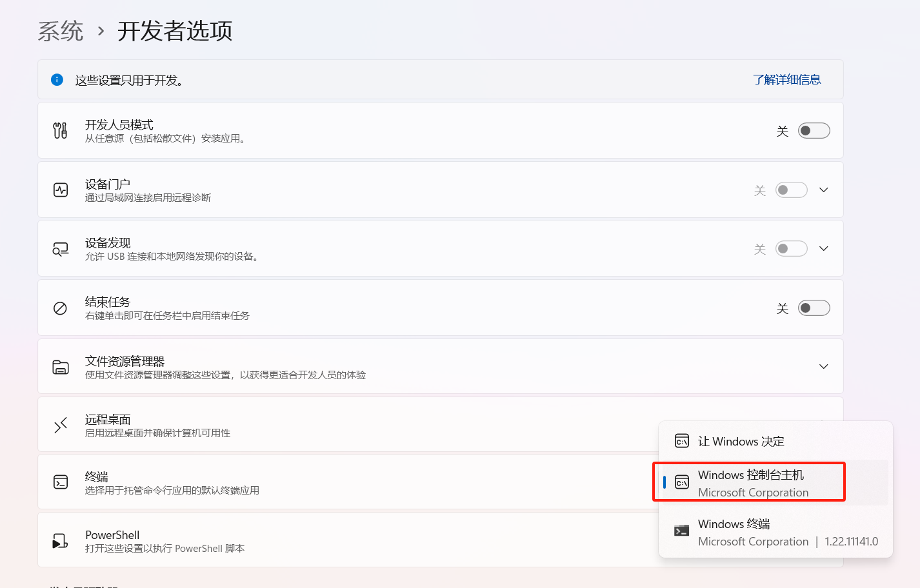Expand the 文件资源管理器 section chevron
The width and height of the screenshot is (920, 588).
(824, 367)
